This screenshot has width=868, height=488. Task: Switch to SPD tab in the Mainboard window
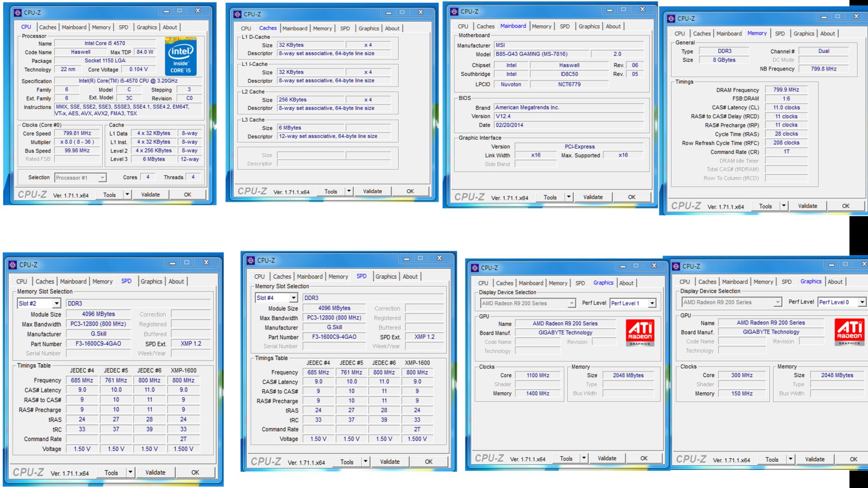coord(564,26)
